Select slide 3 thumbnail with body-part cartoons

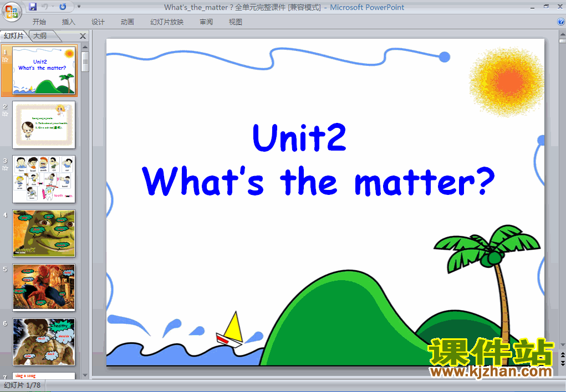44,179
